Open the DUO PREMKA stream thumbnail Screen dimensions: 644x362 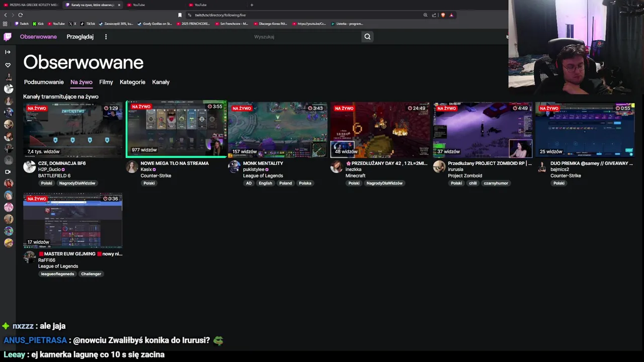[x=585, y=130]
